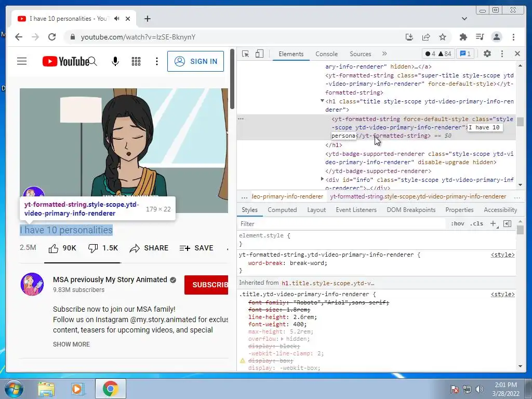Open the MSA channel avatar
Viewport: 532px width, 399px height.
(x=32, y=284)
